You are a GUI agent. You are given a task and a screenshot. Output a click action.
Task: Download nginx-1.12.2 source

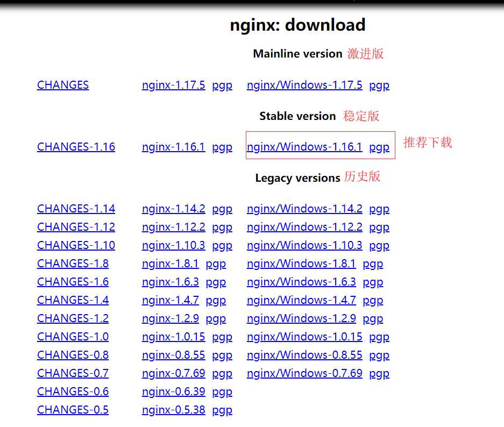coord(174,227)
